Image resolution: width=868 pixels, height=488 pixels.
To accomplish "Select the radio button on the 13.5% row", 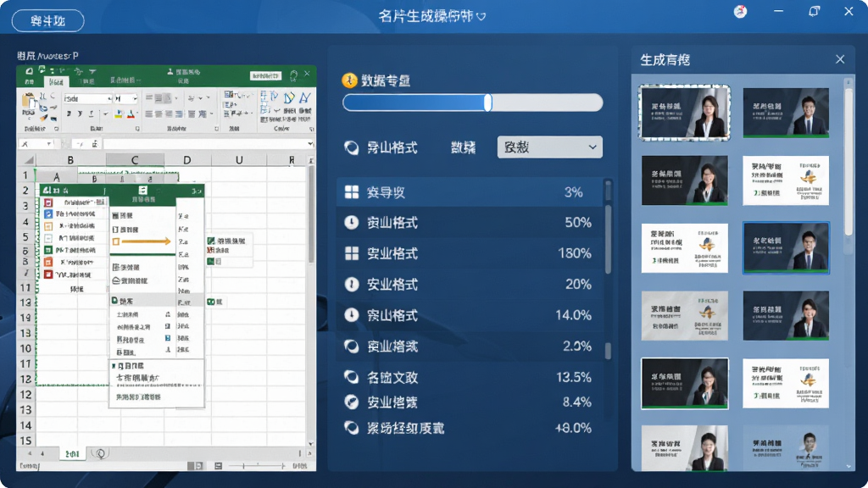I will [351, 377].
